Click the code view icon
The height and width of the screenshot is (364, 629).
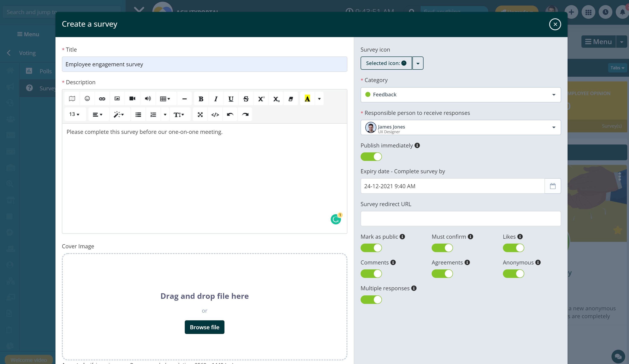point(215,115)
